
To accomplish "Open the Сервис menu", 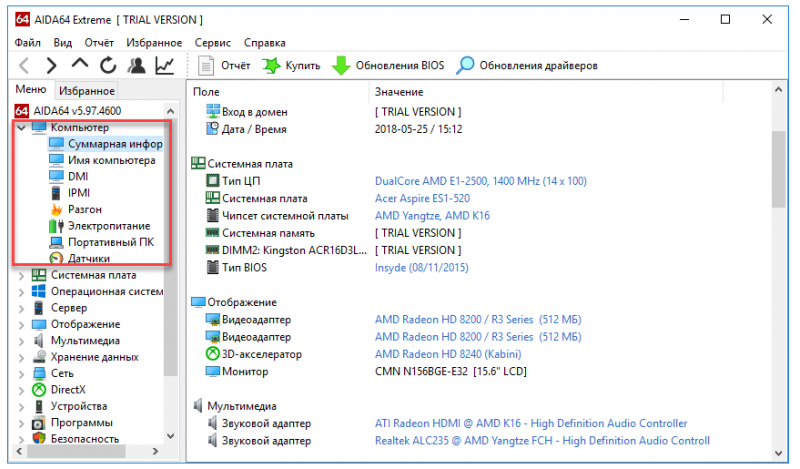I will pyautogui.click(x=213, y=43).
